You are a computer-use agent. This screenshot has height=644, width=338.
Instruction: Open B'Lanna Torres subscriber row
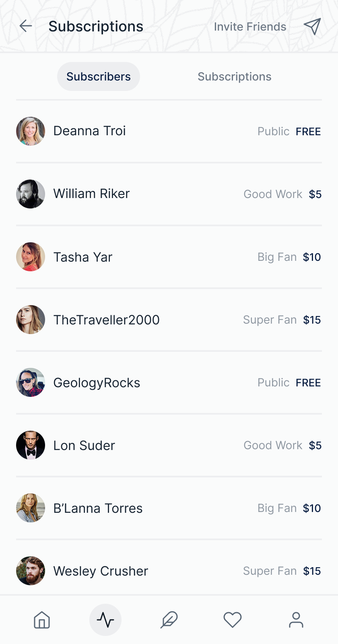[98, 508]
